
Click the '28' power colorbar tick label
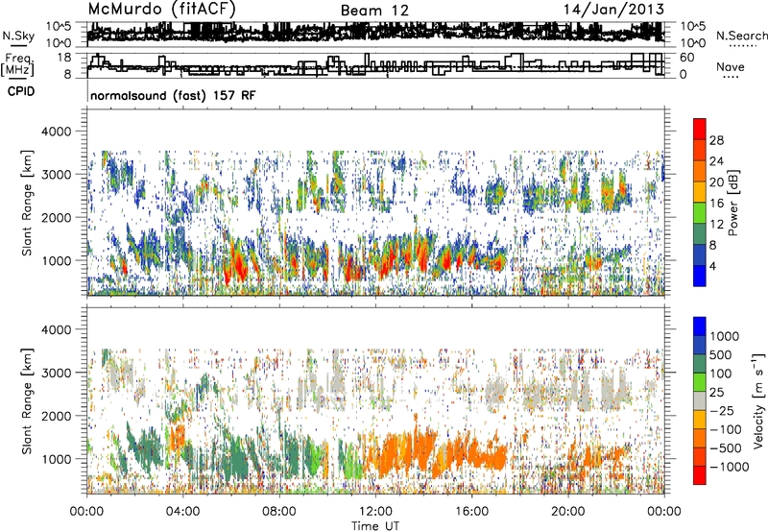point(716,140)
